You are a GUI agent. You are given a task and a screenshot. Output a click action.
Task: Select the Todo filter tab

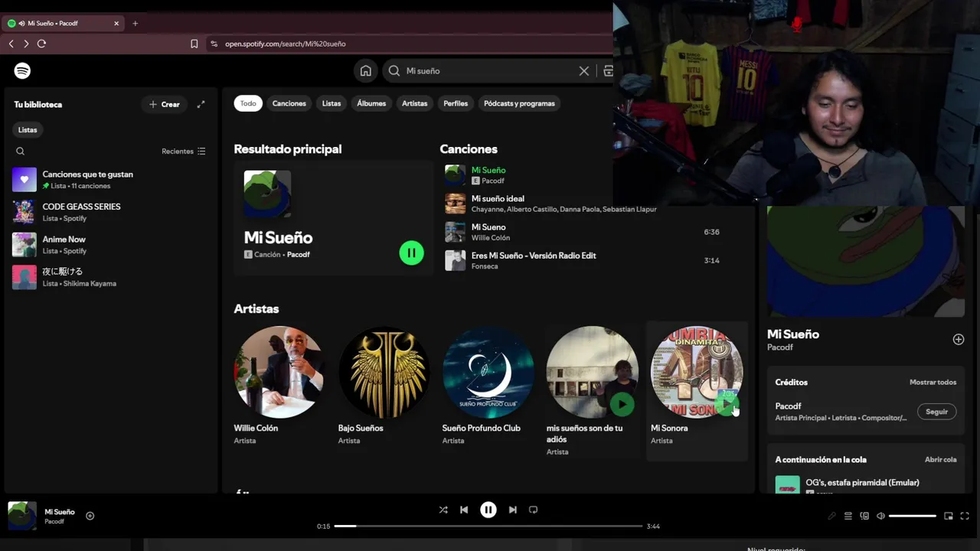pyautogui.click(x=248, y=103)
